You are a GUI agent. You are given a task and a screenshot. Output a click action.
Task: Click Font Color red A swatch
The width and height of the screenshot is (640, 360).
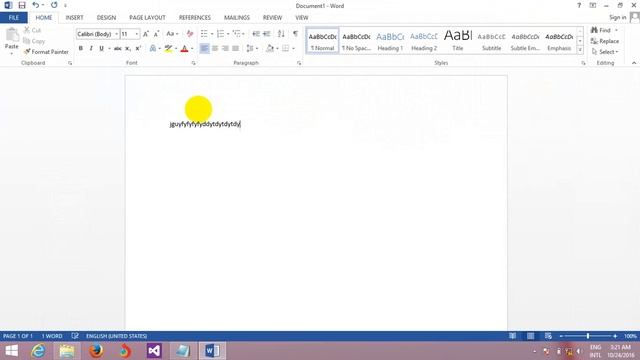(184, 49)
